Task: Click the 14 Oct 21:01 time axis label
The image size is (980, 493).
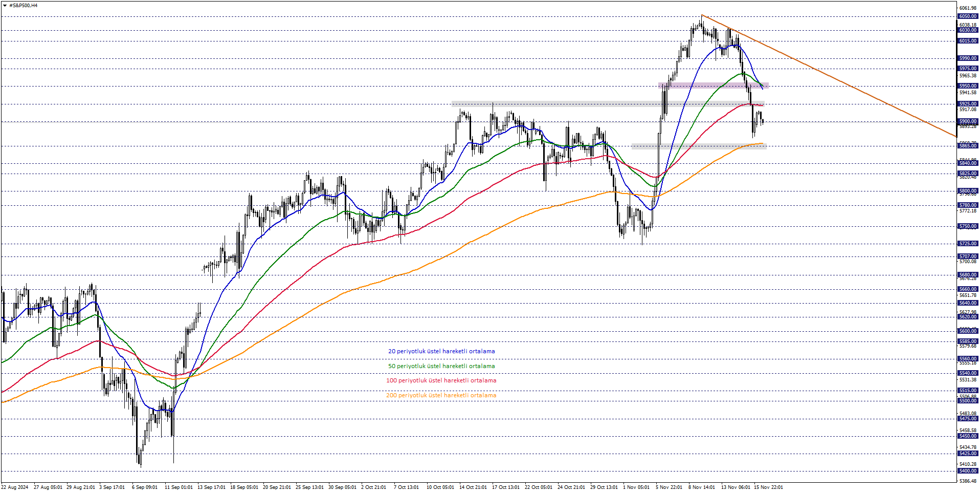Action: tap(473, 487)
